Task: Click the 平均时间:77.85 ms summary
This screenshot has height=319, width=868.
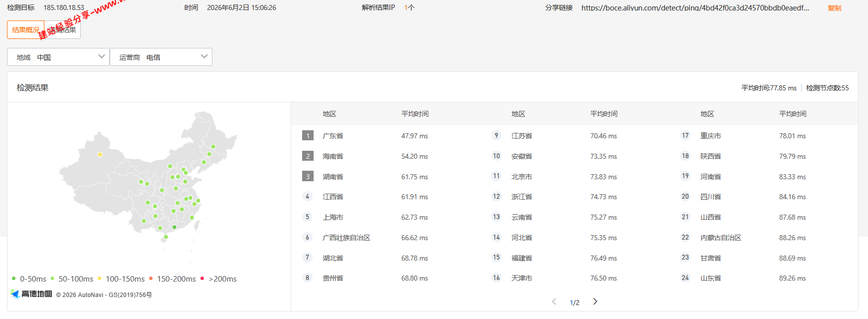Action: [769, 88]
